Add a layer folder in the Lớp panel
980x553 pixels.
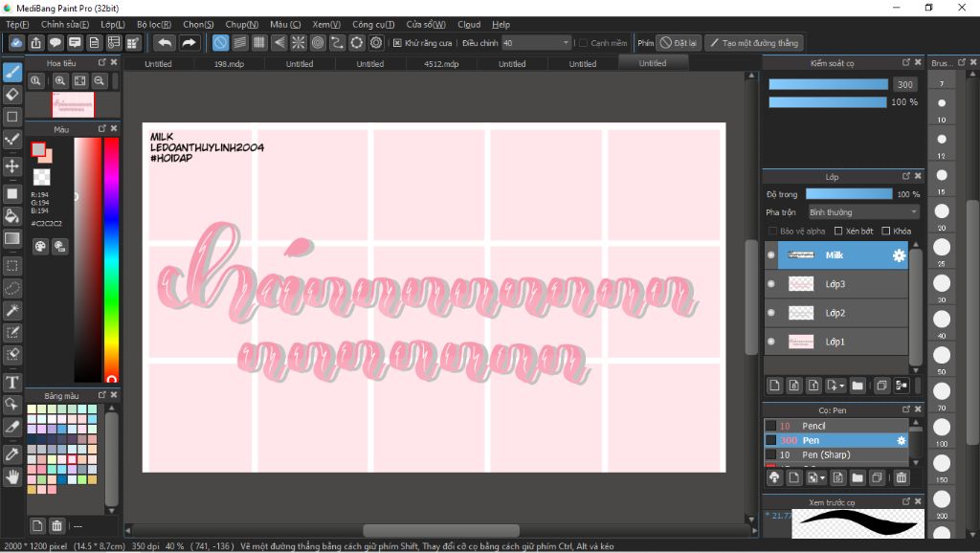point(857,386)
